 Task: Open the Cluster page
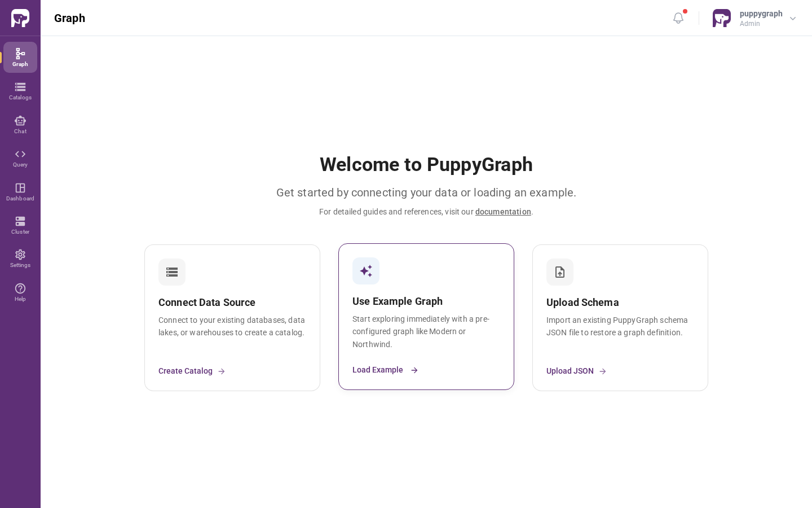pyautogui.click(x=20, y=225)
